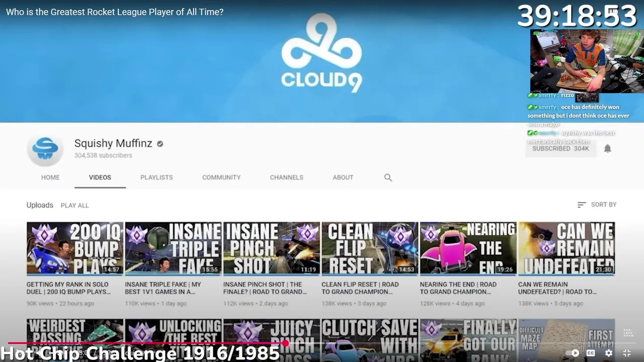644x362 pixels.
Task: Click PLAY ALL next to Uploads
Action: point(74,205)
